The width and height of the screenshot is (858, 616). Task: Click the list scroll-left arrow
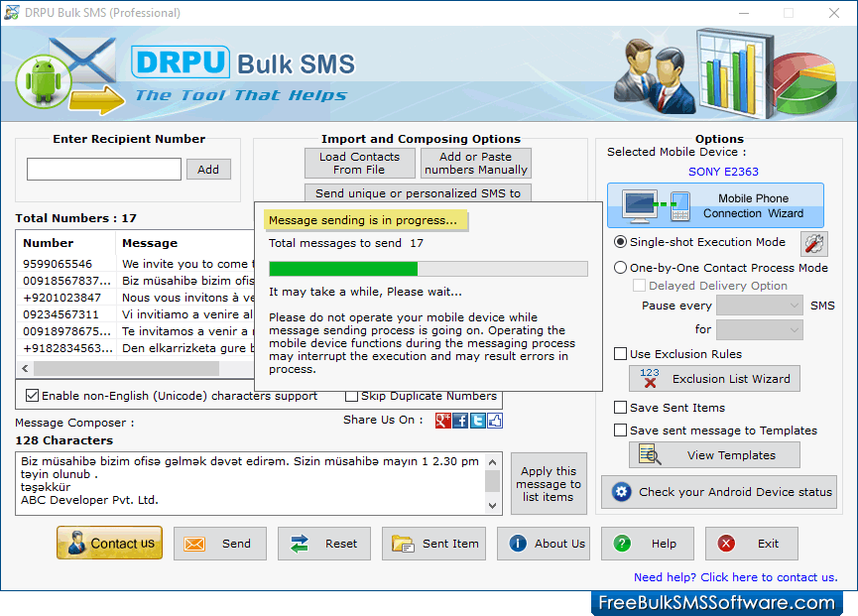click(x=25, y=369)
